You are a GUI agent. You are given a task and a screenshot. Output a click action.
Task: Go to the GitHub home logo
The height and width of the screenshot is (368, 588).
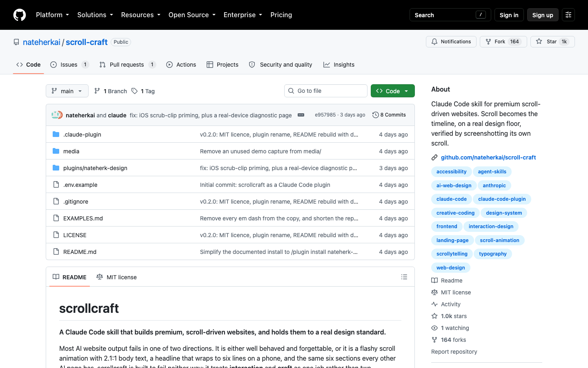pos(20,15)
